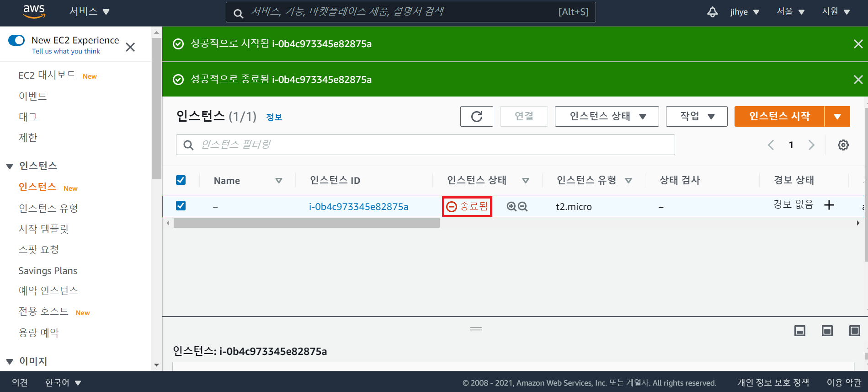Screen dimensions: 868x392
Task: Select 인스턴스 유형 in sidebar
Action: click(48, 208)
